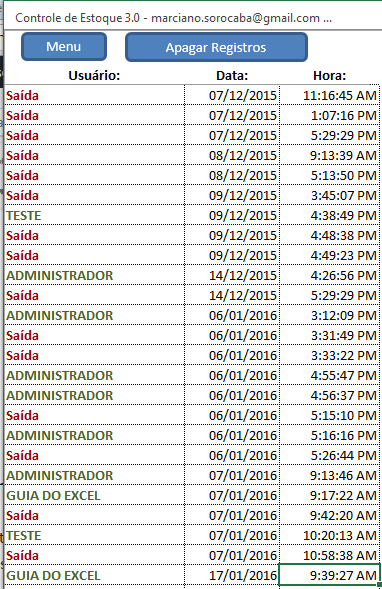Select the Usuário column header
The height and width of the screenshot is (589, 382).
[x=94, y=76]
